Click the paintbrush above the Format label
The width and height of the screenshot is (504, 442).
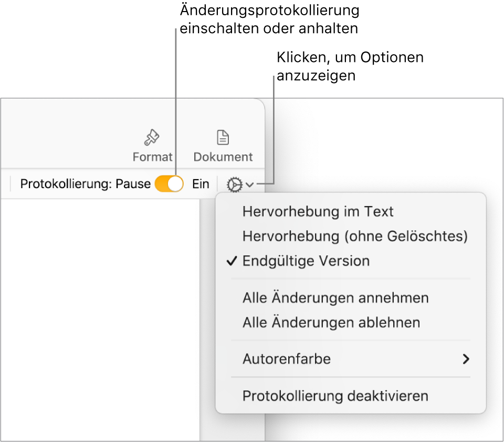152,137
